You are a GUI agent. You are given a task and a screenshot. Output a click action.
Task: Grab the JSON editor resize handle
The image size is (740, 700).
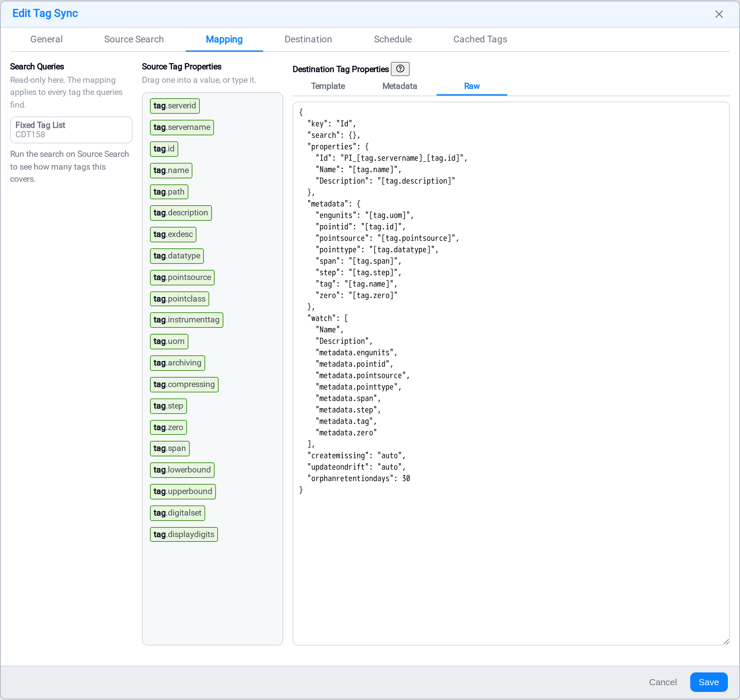tap(726, 641)
